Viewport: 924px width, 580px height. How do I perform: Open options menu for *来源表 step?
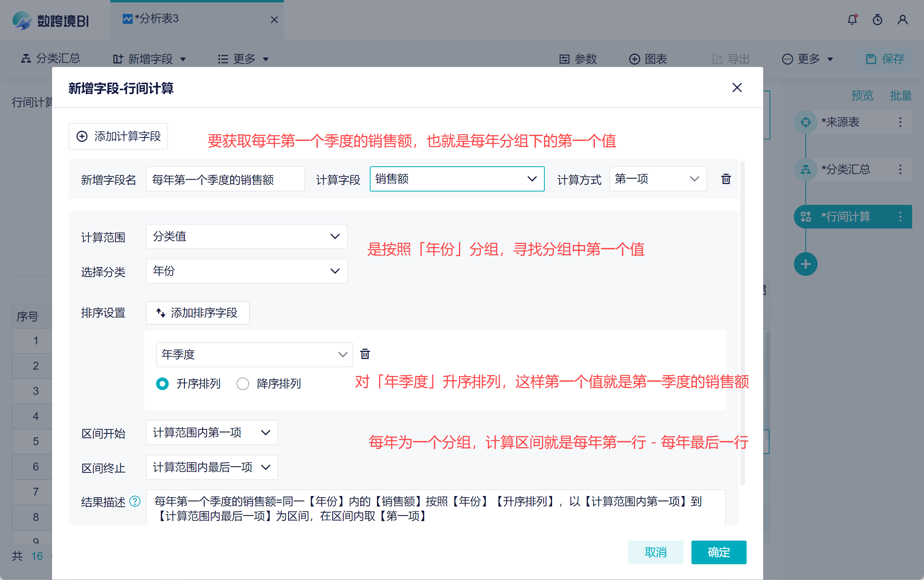click(x=900, y=122)
